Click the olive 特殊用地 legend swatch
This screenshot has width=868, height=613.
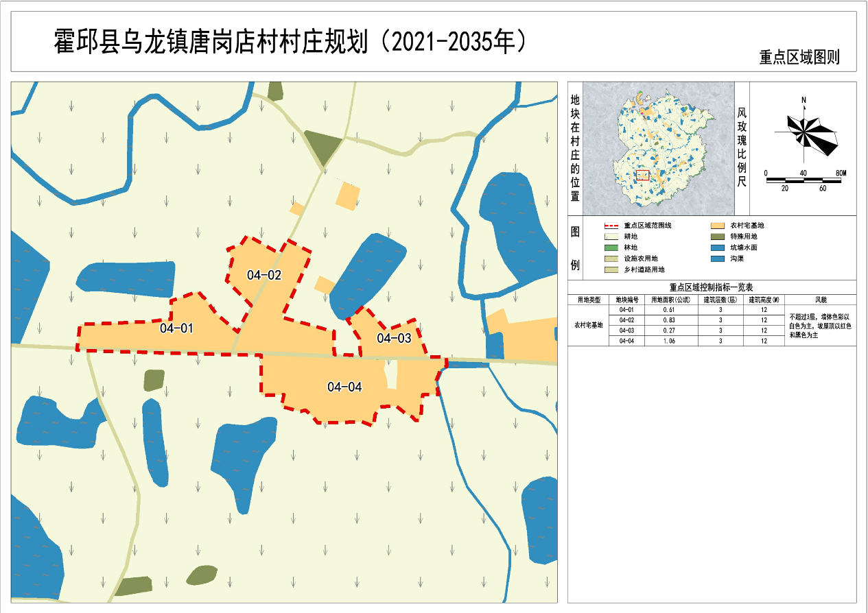(x=717, y=237)
